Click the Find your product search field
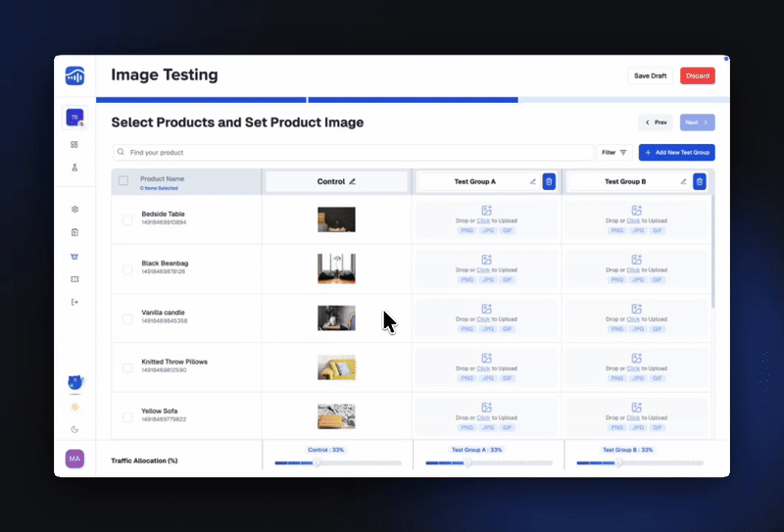This screenshot has height=532, width=784. pyautogui.click(x=353, y=153)
